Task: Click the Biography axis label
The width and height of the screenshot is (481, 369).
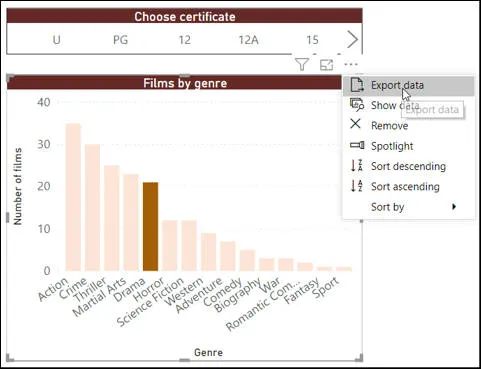Action: (237, 295)
